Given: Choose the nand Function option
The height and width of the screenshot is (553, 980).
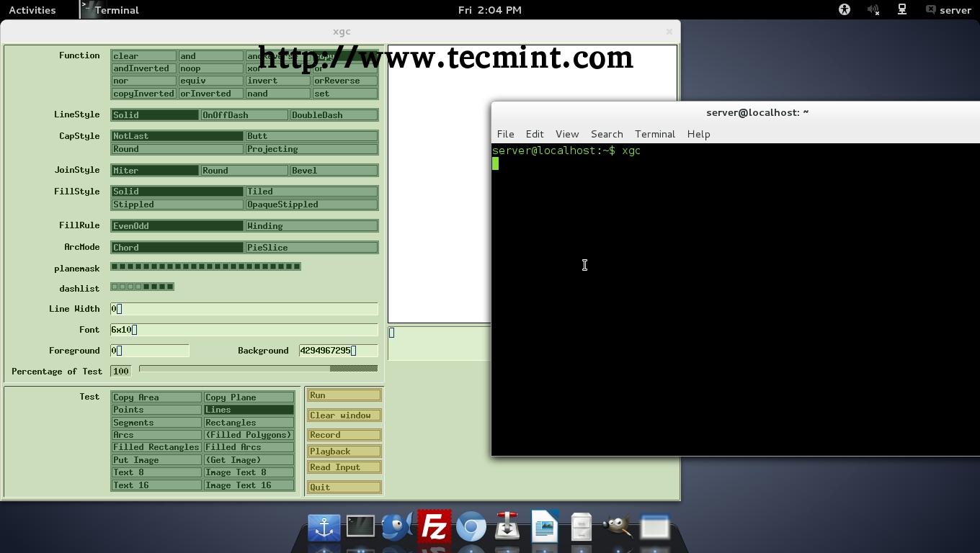Looking at the screenshot, I should (277, 94).
